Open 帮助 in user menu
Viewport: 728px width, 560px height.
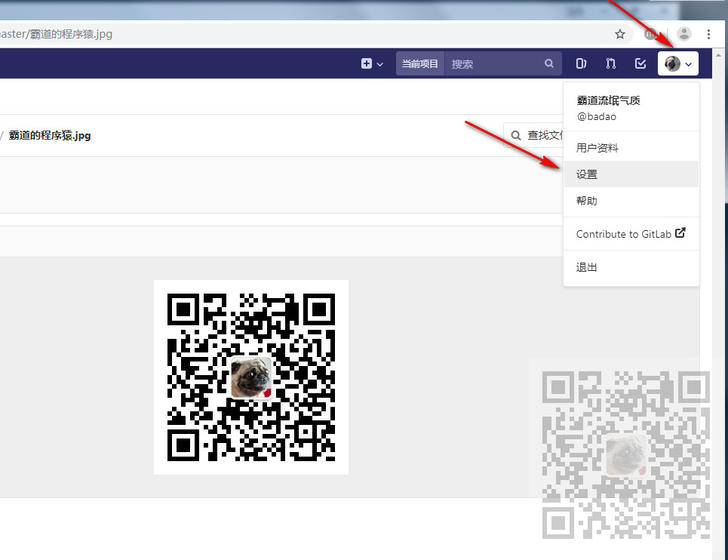pyautogui.click(x=631, y=201)
